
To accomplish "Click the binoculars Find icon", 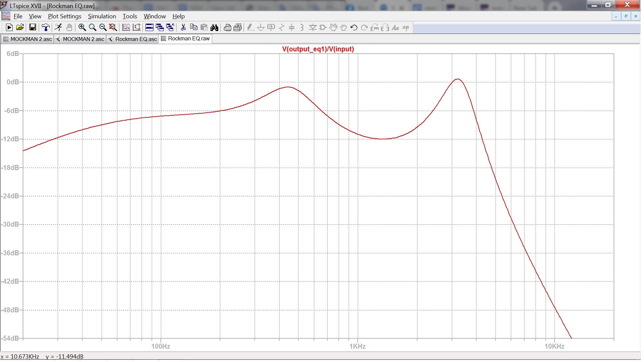I will tap(215, 28).
